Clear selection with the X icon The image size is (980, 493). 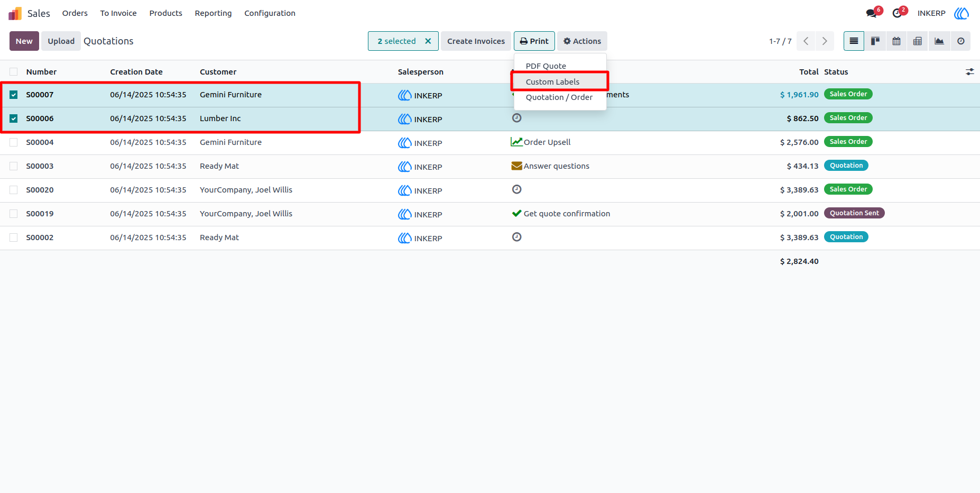[x=428, y=41]
